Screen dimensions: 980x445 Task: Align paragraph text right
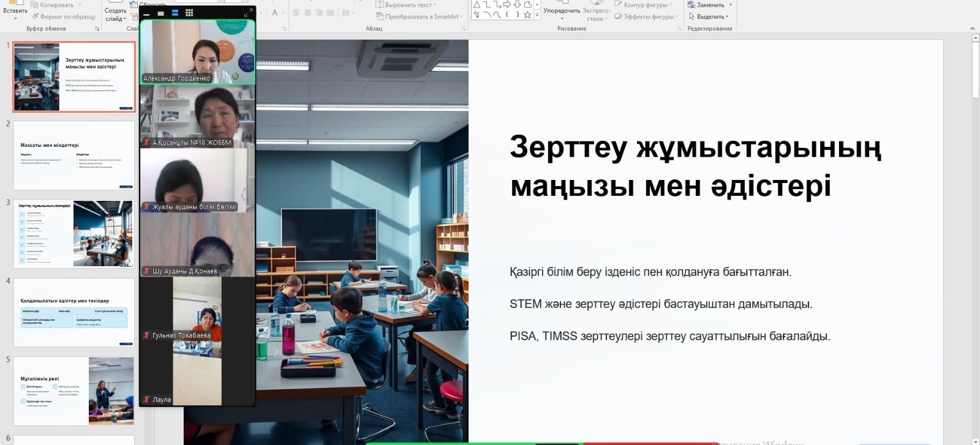click(x=319, y=13)
